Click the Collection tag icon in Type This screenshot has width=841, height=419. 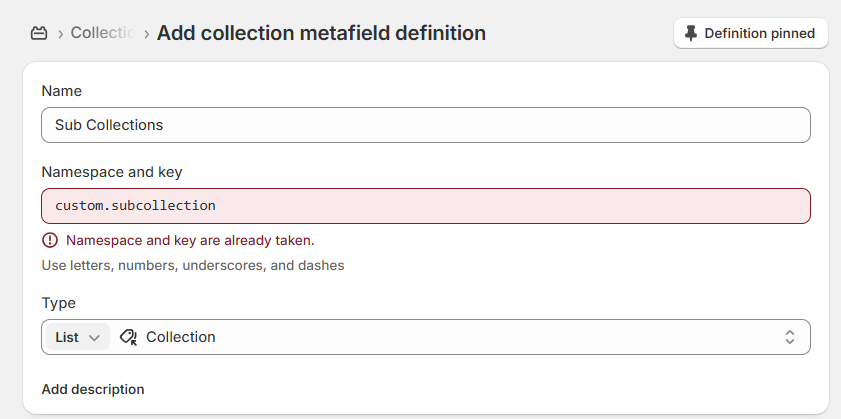pos(128,337)
